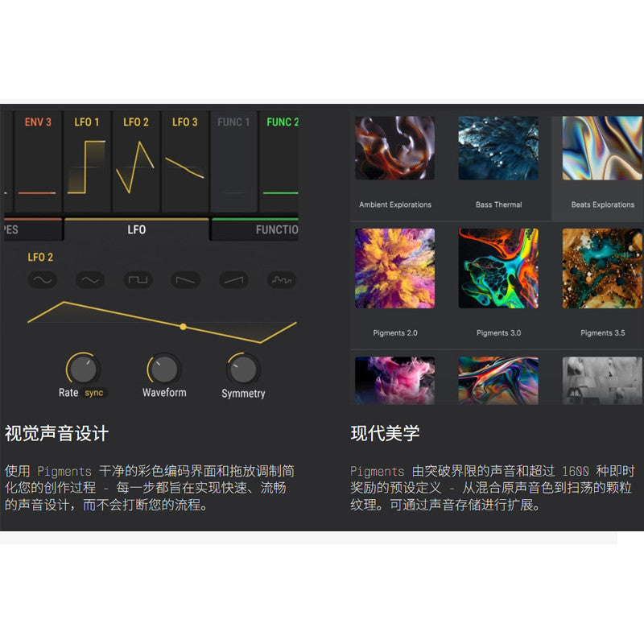Image resolution: width=644 pixels, height=644 pixels.
Task: Toggle the Rate sync option
Action: (x=94, y=393)
